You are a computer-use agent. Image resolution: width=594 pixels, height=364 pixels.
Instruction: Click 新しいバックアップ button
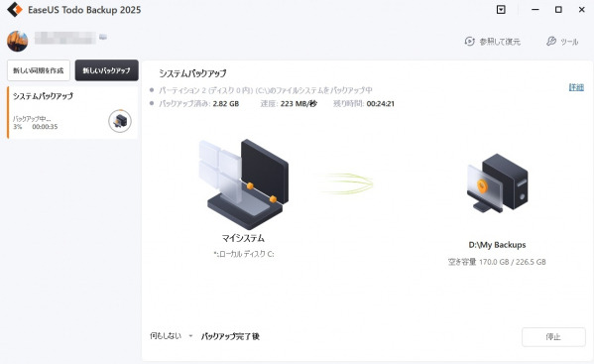coord(107,70)
